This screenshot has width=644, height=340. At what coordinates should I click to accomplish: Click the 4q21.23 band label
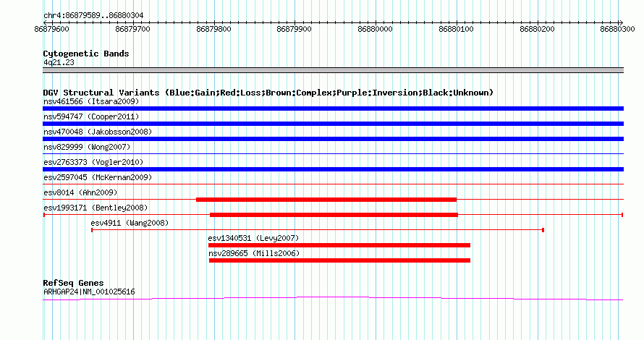click(x=59, y=62)
